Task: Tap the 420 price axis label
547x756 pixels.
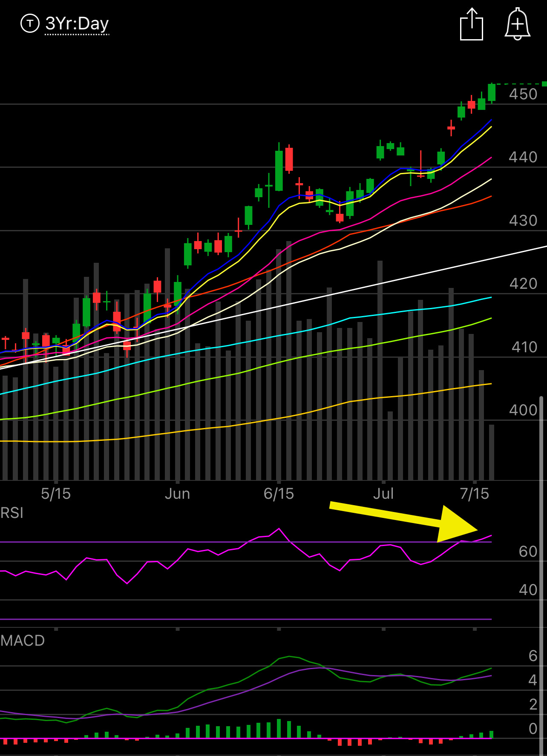Action: [523, 284]
